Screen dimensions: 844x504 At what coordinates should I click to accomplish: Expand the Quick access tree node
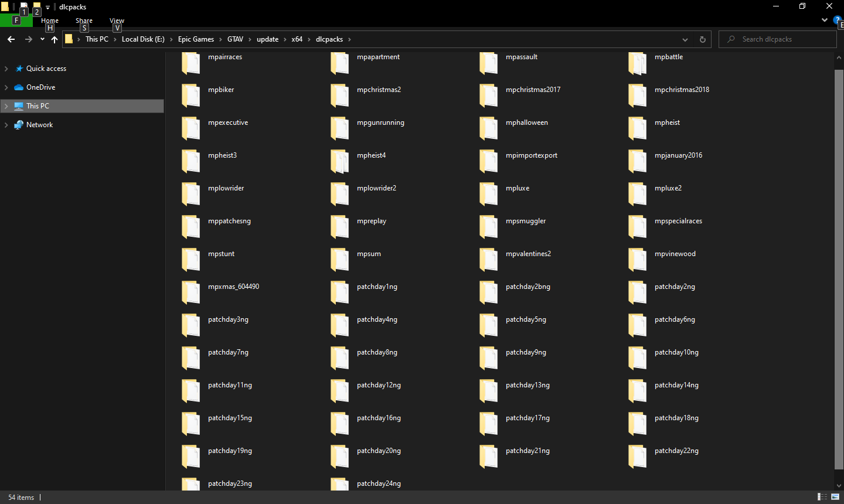[6, 69]
